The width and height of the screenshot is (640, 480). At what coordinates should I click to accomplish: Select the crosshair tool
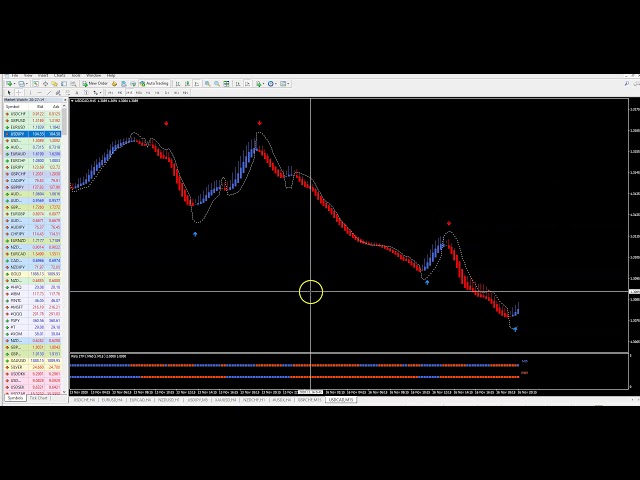[16, 92]
